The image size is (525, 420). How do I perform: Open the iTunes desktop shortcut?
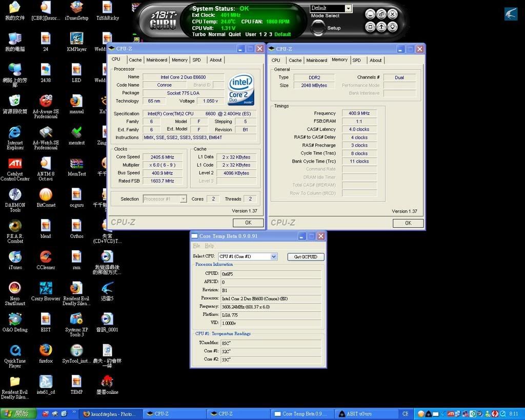click(x=15, y=259)
